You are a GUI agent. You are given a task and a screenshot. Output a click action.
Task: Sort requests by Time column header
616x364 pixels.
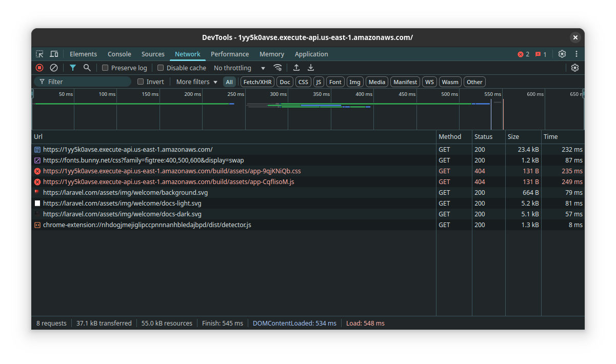563,137
